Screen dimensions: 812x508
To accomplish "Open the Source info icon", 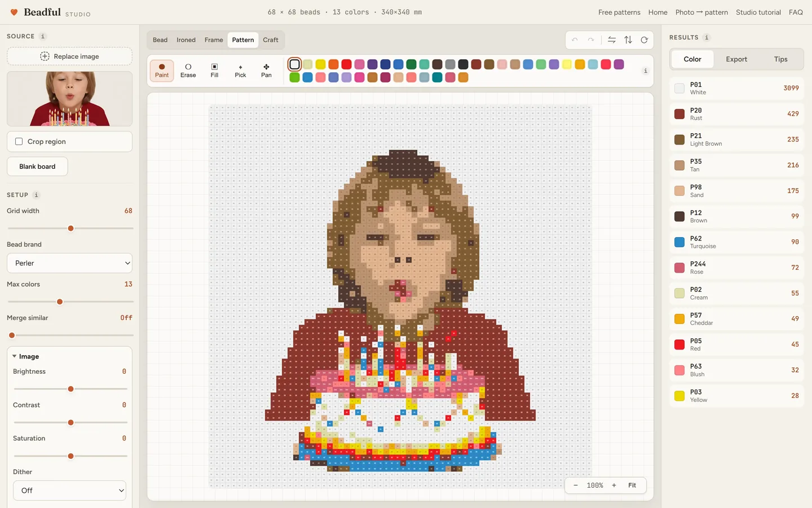I will [43, 36].
